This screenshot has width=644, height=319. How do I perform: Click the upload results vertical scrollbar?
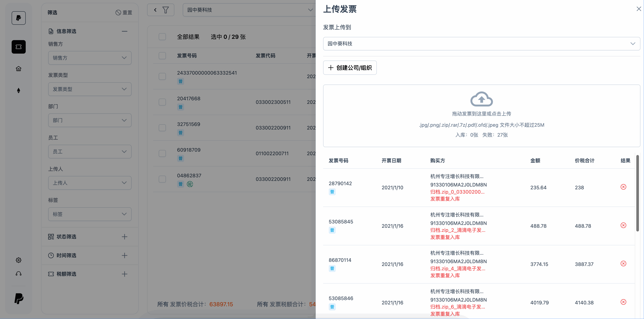click(637, 193)
